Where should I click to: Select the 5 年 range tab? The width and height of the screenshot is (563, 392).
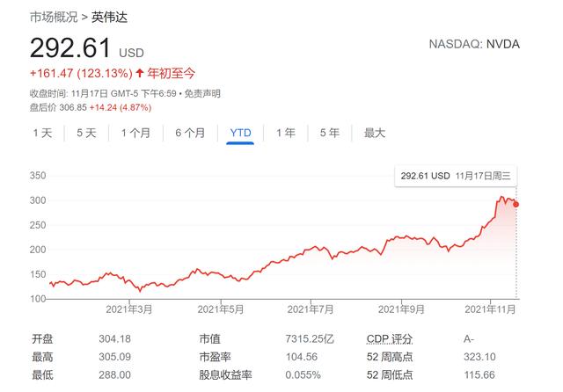[330, 133]
